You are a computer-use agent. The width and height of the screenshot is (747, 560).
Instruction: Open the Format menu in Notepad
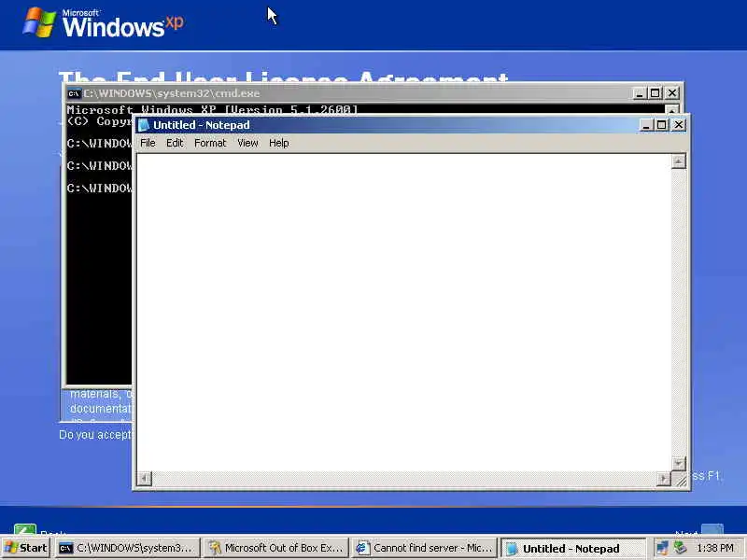(x=210, y=143)
